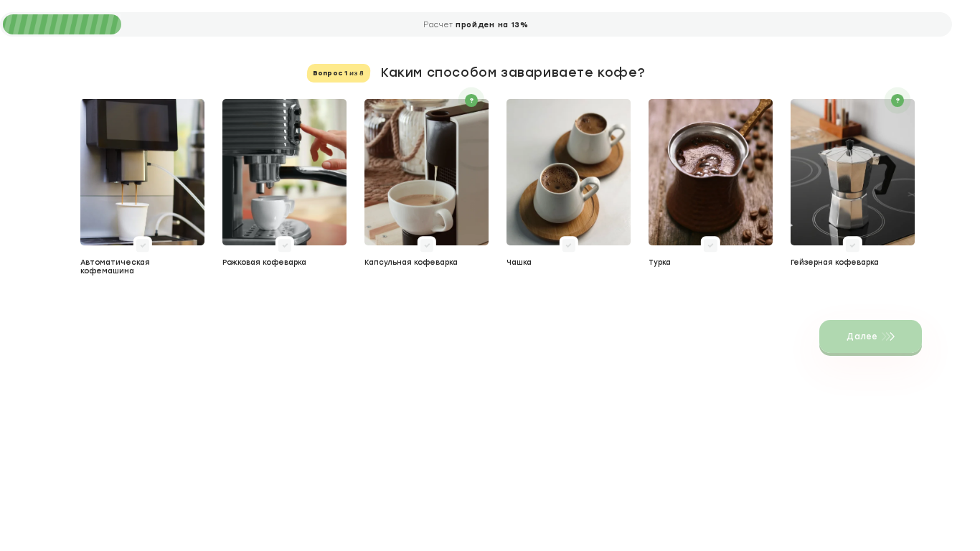Tick checkbox under the Turkish cezve image
Screen dimensions: 980x551
click(x=711, y=245)
